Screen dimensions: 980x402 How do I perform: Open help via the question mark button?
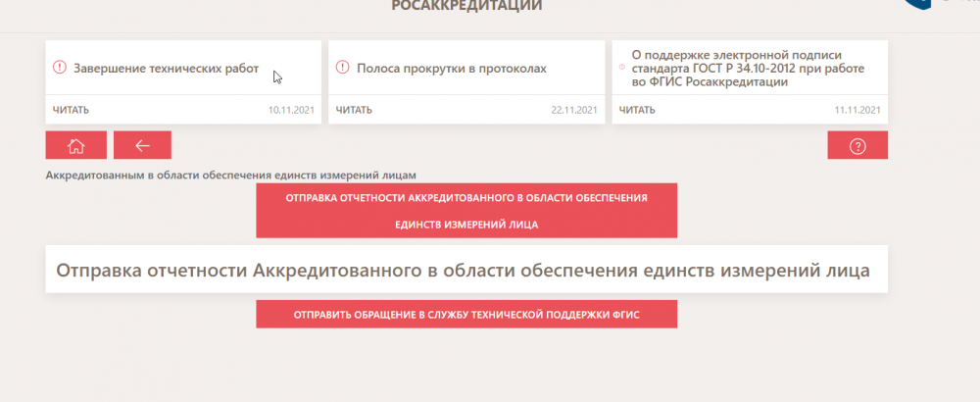[x=857, y=145]
